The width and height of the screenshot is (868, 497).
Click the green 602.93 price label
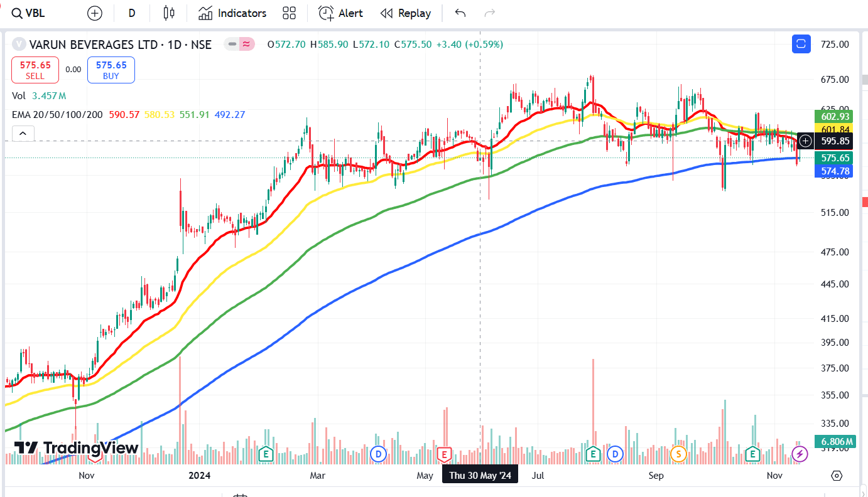835,117
